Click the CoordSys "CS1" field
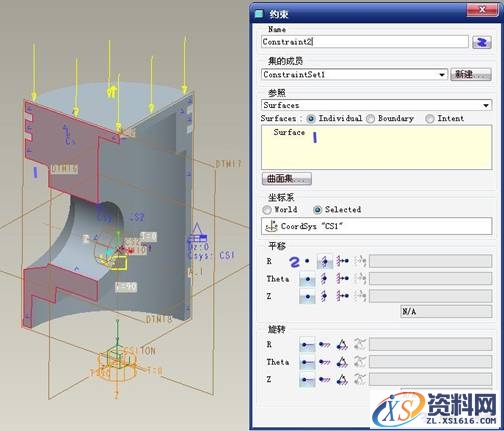Screen dimensions: 504x431 point(376,226)
